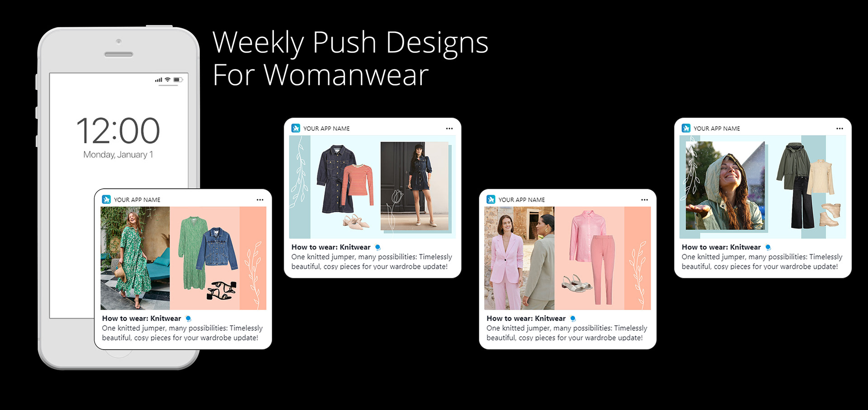Click the blue app icon on the pink suit card

[x=491, y=200]
